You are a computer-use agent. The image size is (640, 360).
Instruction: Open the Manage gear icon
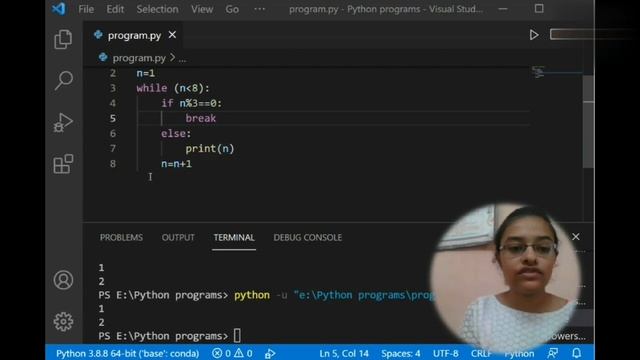[x=63, y=322]
